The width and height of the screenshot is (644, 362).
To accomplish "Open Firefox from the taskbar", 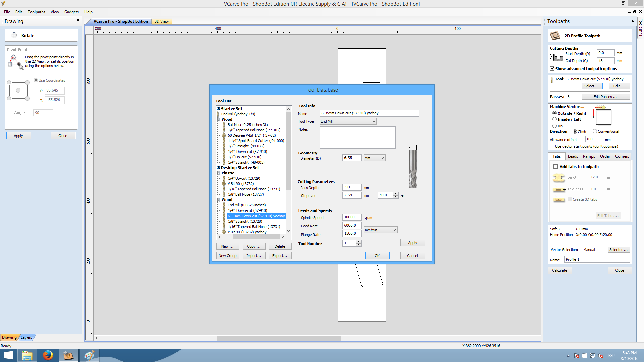I will [48, 355].
